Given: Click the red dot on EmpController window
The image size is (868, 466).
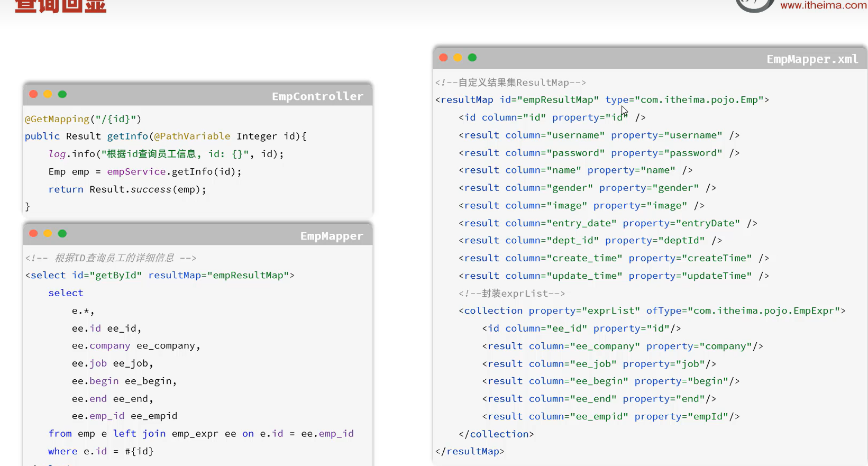Looking at the screenshot, I should click(33, 94).
